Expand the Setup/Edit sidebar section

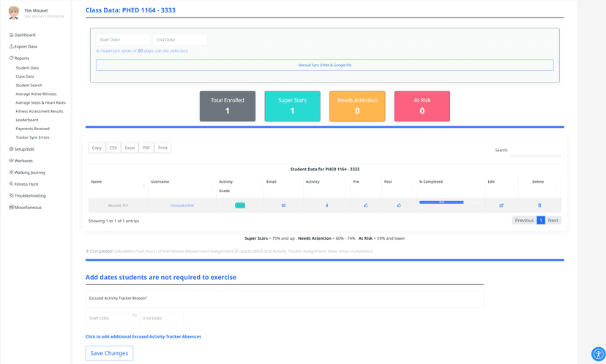(23, 149)
